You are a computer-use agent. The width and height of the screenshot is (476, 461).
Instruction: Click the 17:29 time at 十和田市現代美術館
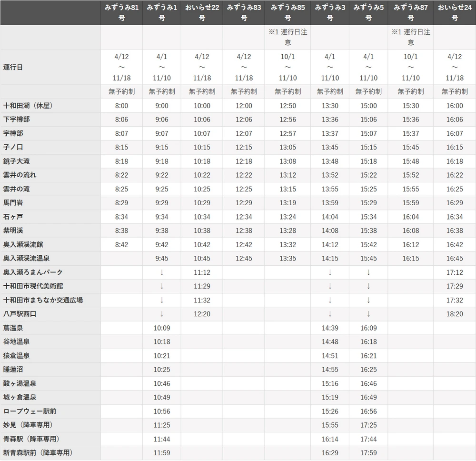point(455,286)
